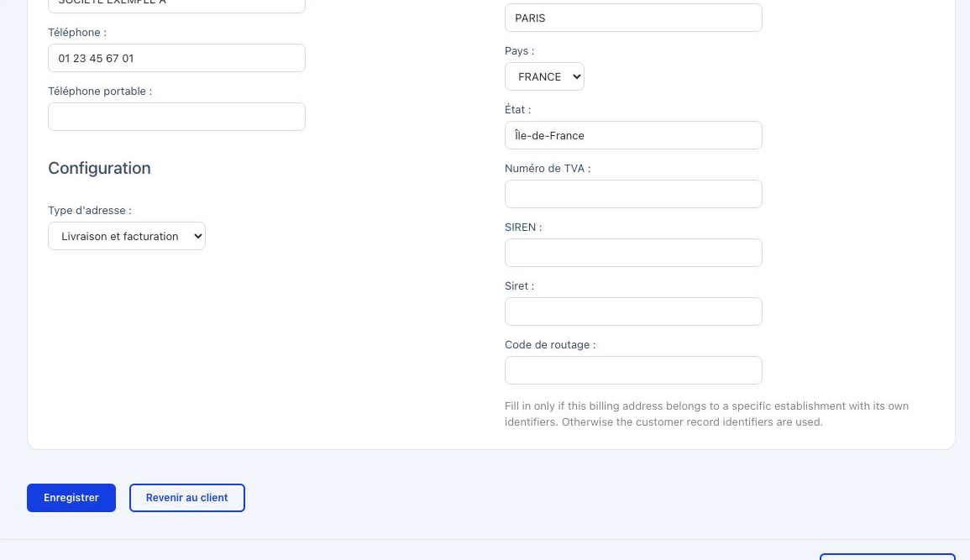The image size is (970, 560).
Task: Select the empty Téléphone portable field
Action: point(177,117)
